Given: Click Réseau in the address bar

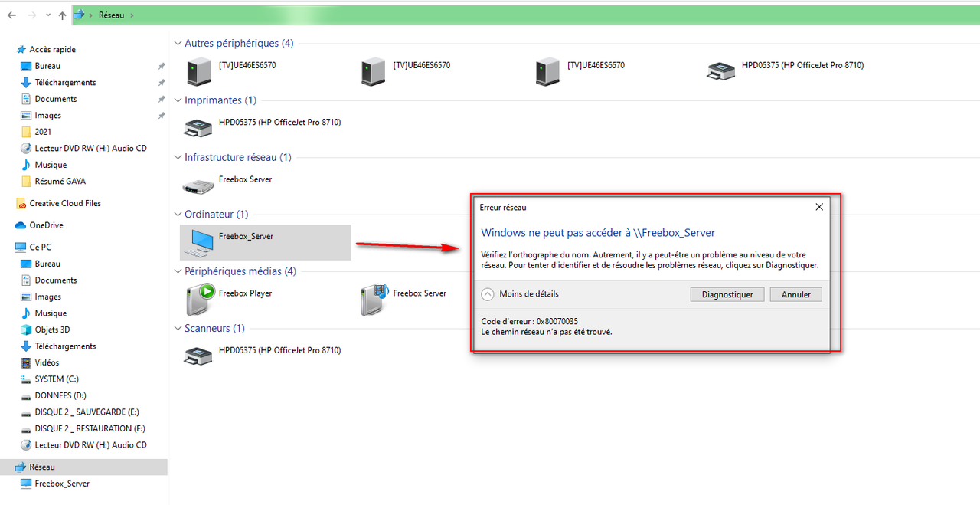Looking at the screenshot, I should (x=111, y=15).
